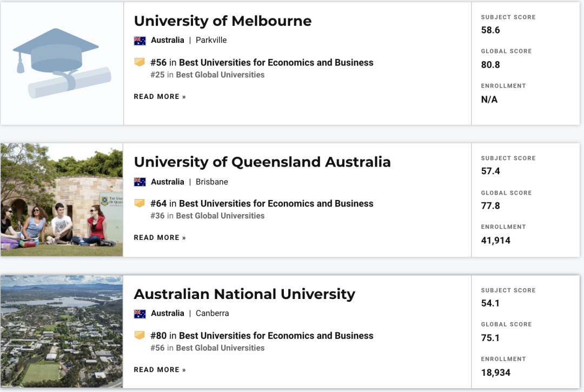Click yellow ranking badge next to #80
The height and width of the screenshot is (392, 584).
(x=140, y=335)
